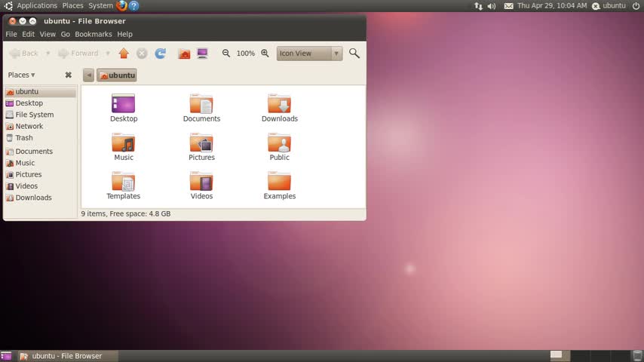The width and height of the screenshot is (644, 362).
Task: Select the Documents folder icon in main view
Action: (201, 103)
